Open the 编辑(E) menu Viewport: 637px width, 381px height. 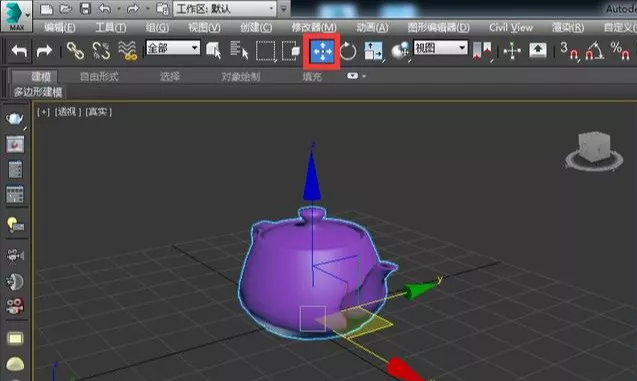pyautogui.click(x=60, y=28)
